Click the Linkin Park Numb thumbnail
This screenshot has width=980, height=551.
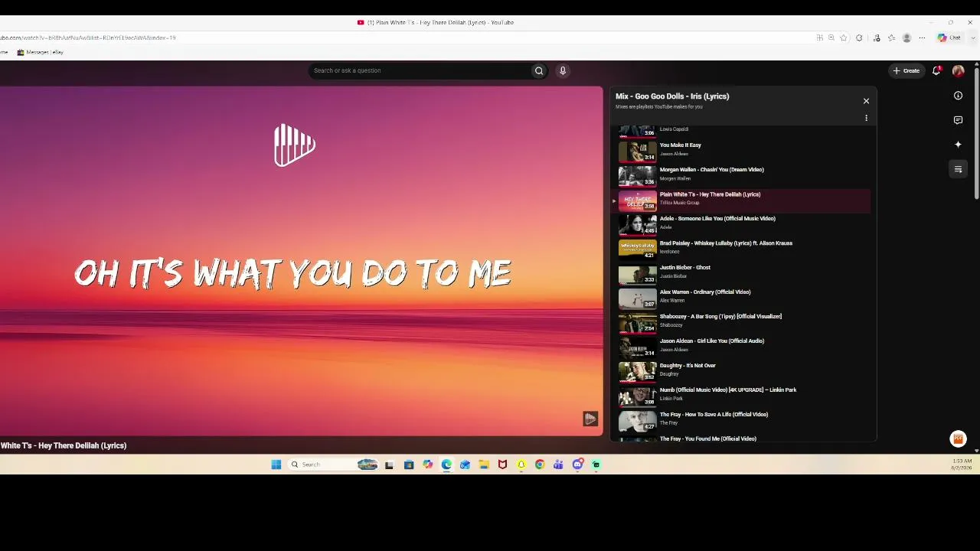tap(637, 396)
